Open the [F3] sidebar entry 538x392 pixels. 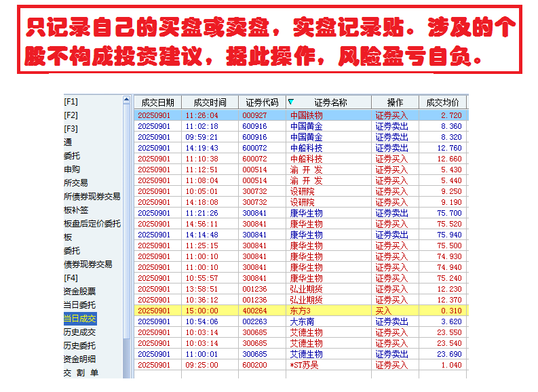click(71, 129)
